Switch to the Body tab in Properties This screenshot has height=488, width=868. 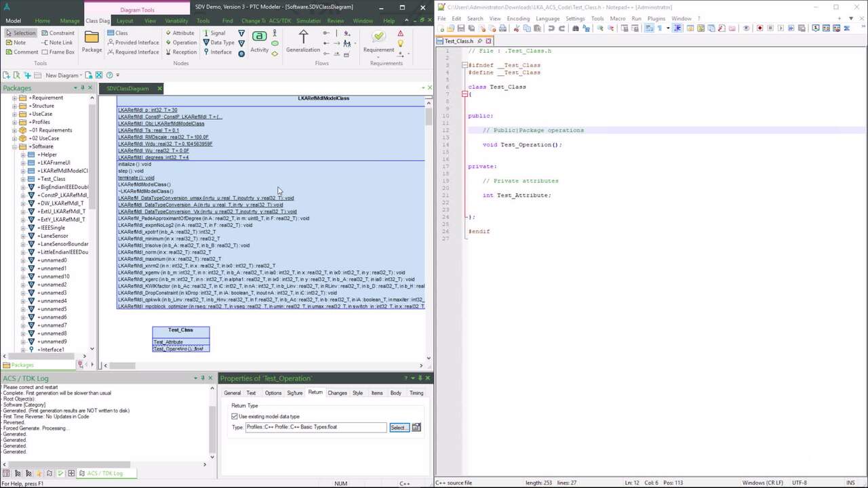coord(395,393)
